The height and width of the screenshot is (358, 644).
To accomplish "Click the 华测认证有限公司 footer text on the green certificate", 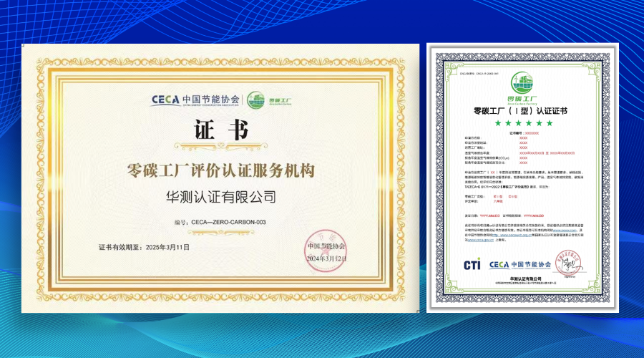I will tap(526, 279).
